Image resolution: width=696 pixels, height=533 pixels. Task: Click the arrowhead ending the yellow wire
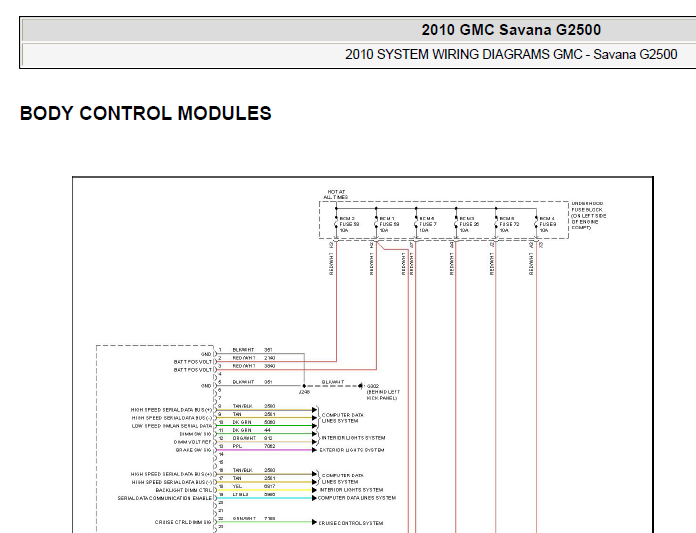tap(314, 490)
